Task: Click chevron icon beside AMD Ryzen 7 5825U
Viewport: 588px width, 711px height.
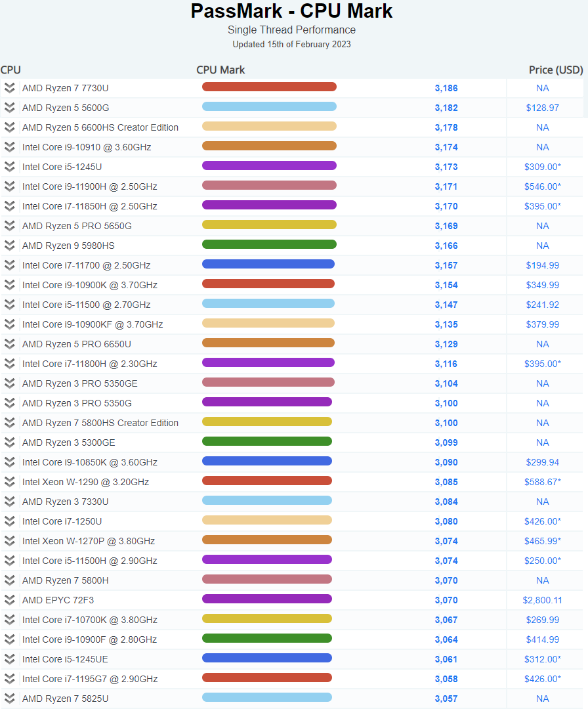Action: [x=9, y=699]
